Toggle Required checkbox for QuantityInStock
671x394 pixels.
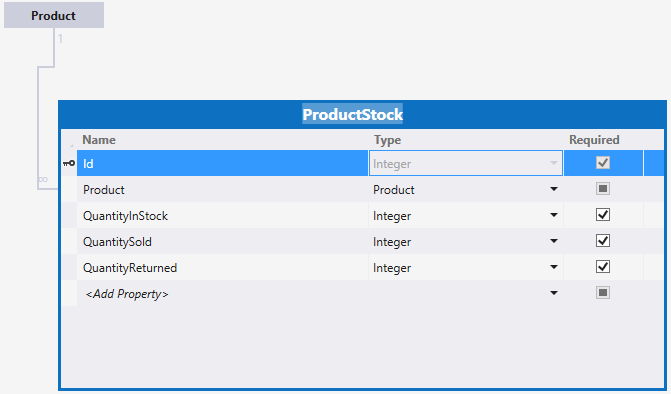point(603,215)
